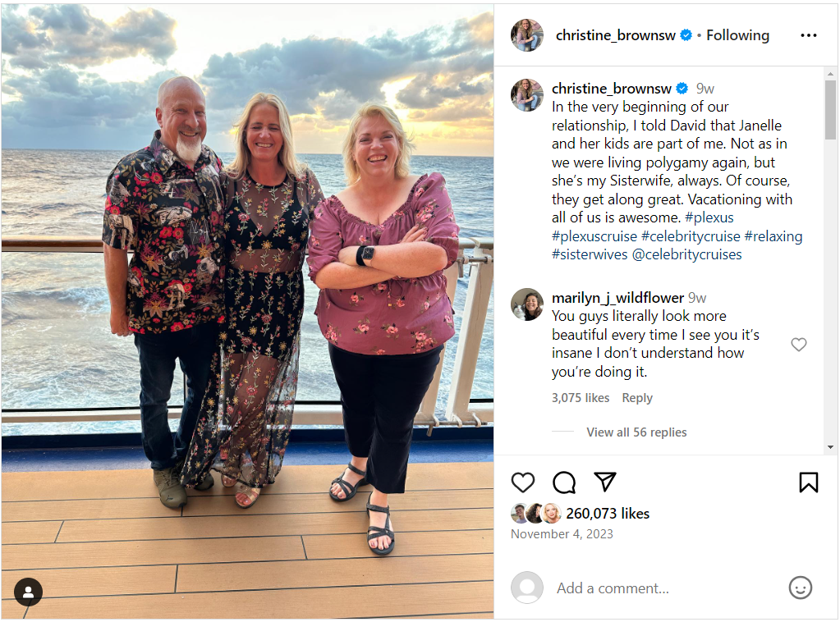840x622 pixels.
Task: Open the #plexuscruise hashtag link
Action: point(594,236)
